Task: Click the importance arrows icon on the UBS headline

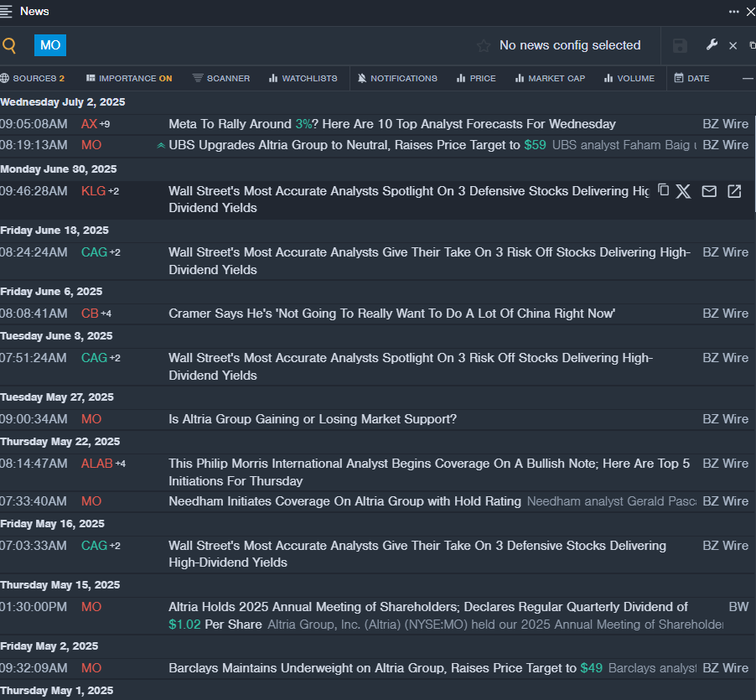Action: 161,146
